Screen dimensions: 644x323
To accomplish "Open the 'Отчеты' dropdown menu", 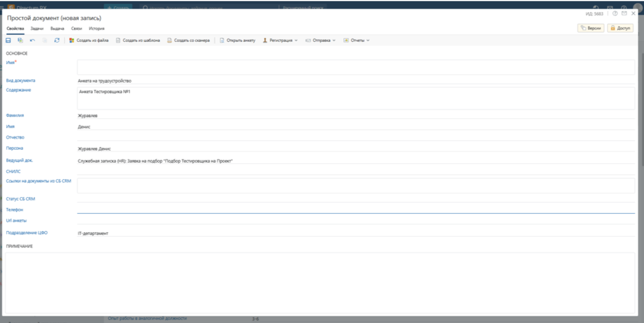I will coord(357,41).
